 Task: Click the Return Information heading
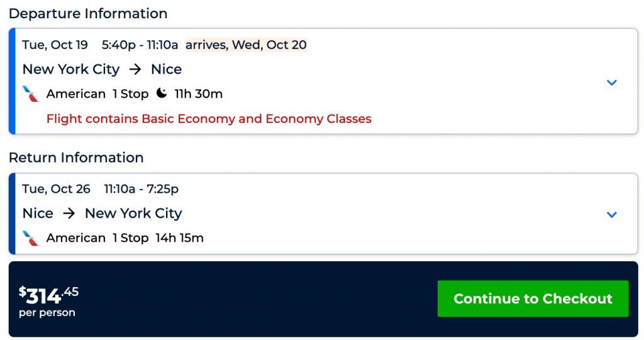[x=76, y=157]
